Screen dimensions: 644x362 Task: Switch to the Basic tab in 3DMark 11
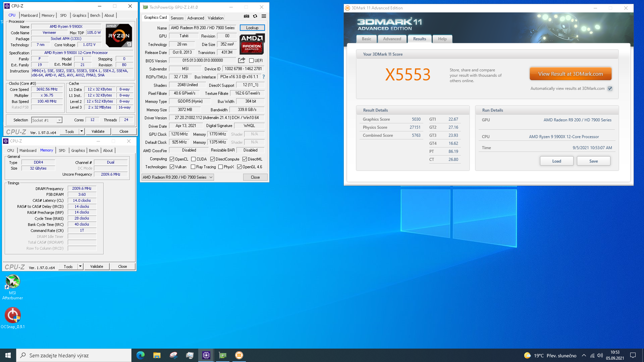point(366,39)
